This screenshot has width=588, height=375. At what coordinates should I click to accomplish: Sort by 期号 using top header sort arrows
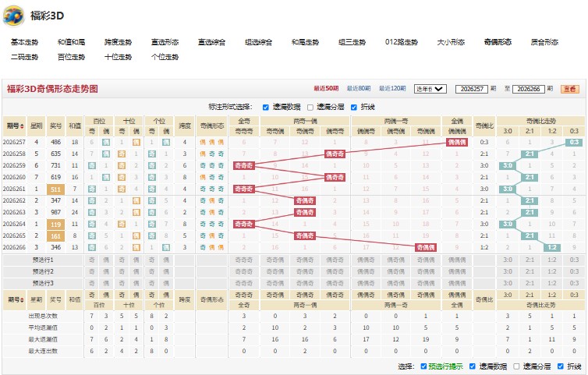23,126
